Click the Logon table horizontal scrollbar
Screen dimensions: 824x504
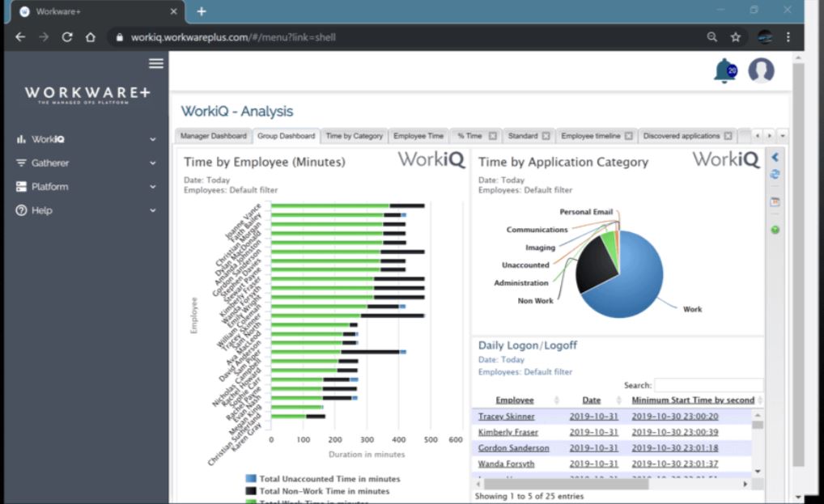click(566, 484)
